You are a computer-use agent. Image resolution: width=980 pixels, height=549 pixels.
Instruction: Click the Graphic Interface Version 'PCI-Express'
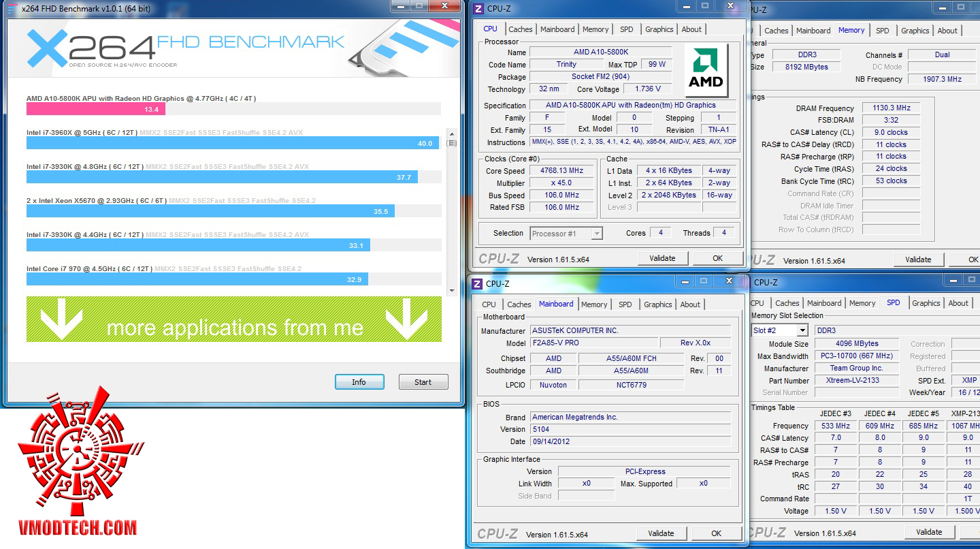644,471
